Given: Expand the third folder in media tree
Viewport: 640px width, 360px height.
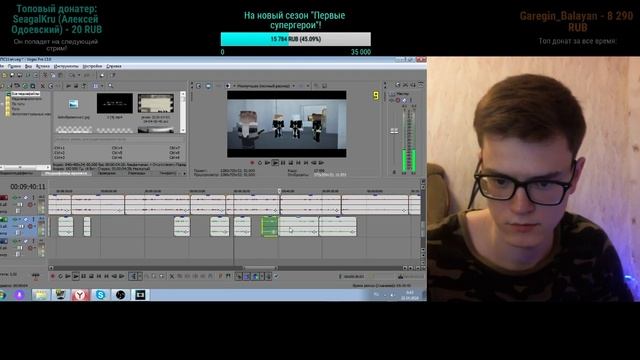Looking at the screenshot, I should pos(3,104).
